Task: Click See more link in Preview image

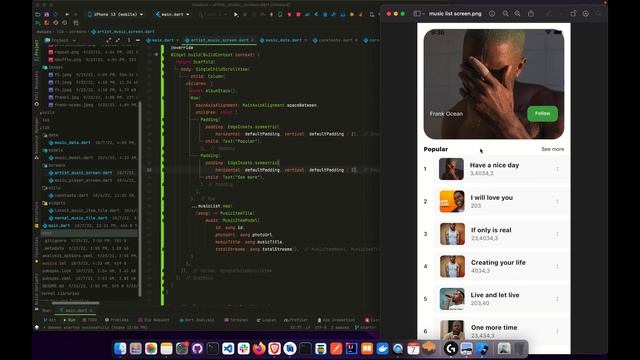Action: coord(553,149)
